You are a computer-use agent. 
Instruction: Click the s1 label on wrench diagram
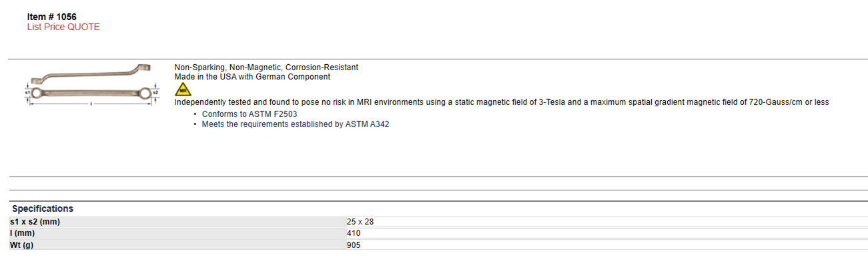coord(27,92)
